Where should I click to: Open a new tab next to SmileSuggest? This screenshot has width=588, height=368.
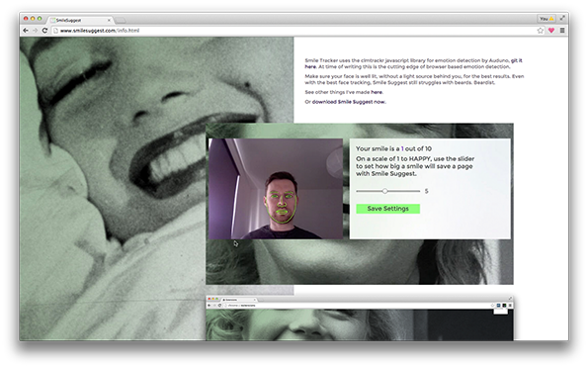point(121,20)
